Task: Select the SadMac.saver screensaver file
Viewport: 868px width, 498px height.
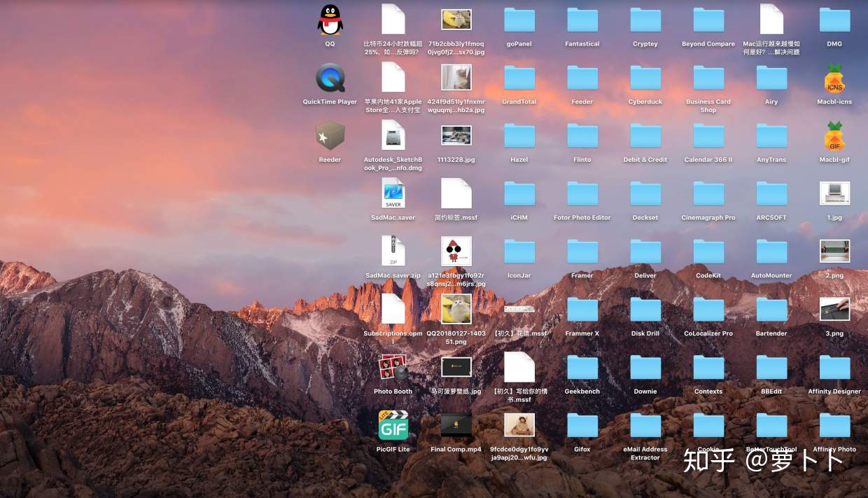Action: click(x=393, y=193)
